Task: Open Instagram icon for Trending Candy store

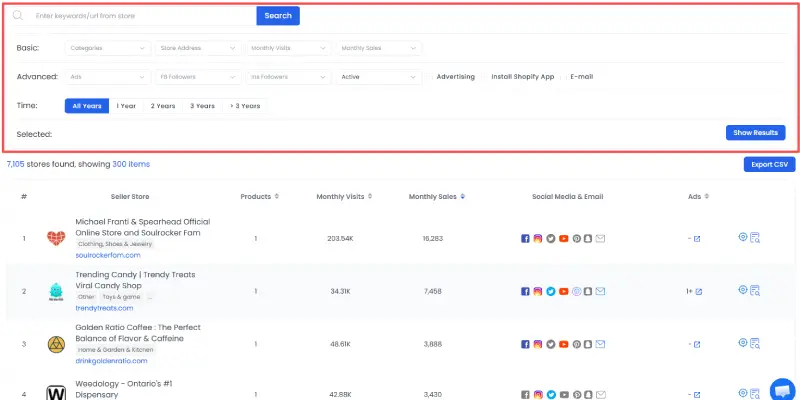Action: coord(538,291)
